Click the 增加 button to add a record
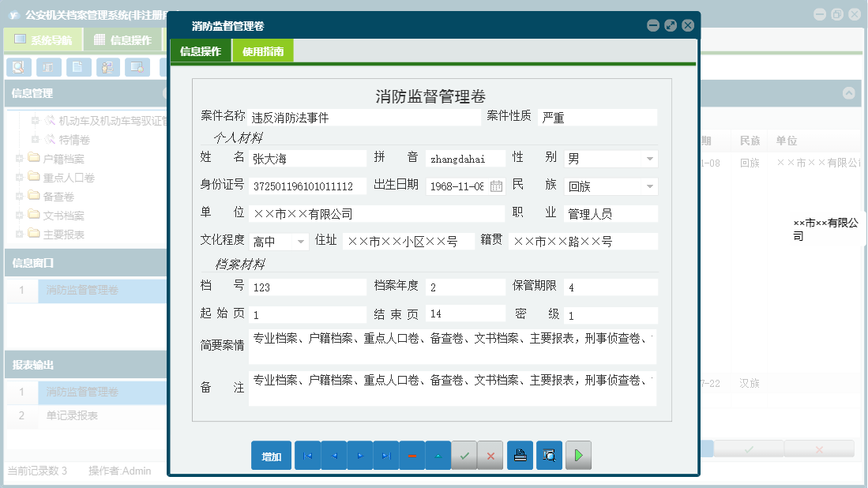The image size is (868, 488). tap(271, 456)
